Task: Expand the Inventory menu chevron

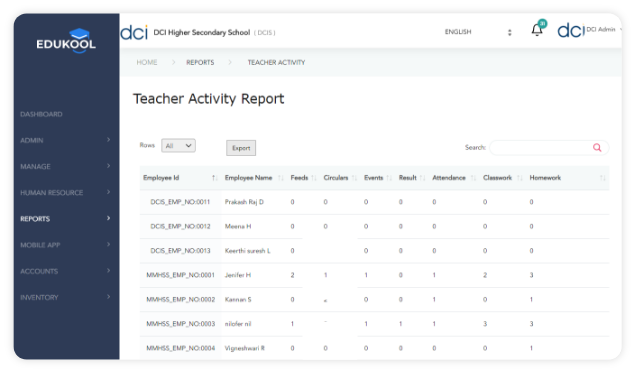Action: click(108, 297)
